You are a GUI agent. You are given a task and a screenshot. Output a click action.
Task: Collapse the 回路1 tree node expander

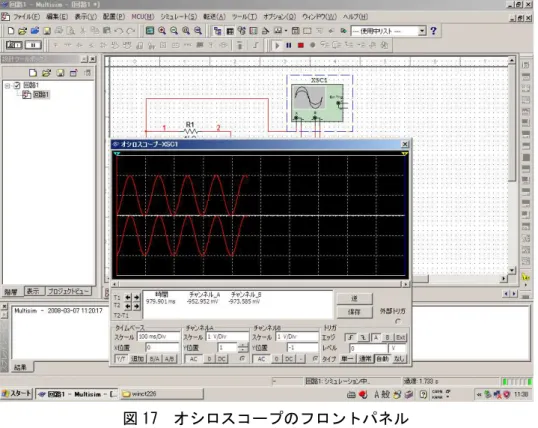pos(7,85)
